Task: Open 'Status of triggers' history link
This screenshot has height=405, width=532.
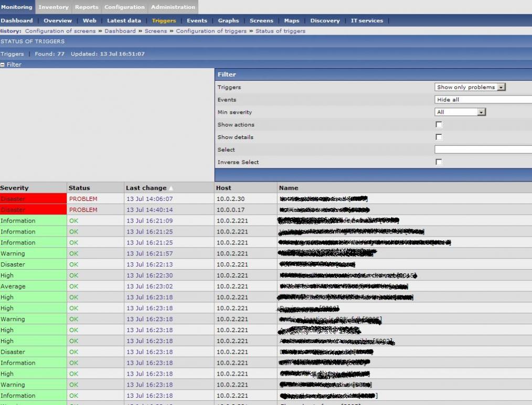Action: [280, 31]
